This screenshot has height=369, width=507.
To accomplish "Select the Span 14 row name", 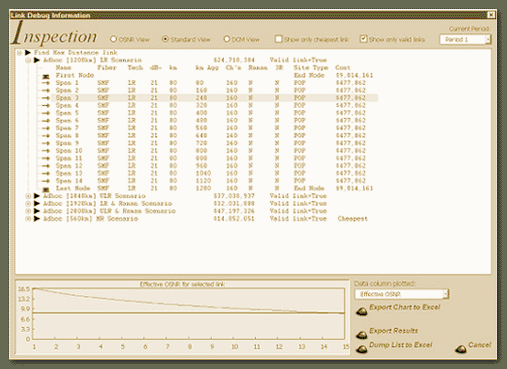I will click(x=69, y=181).
